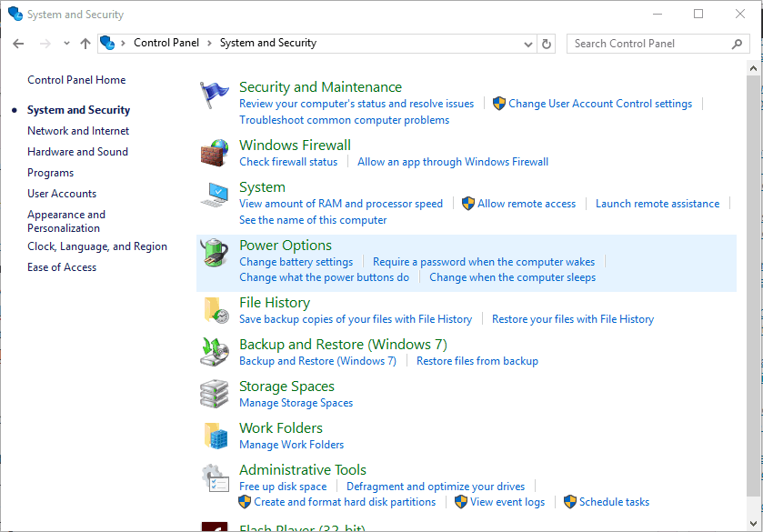Click the Work Folders icon

(x=216, y=436)
